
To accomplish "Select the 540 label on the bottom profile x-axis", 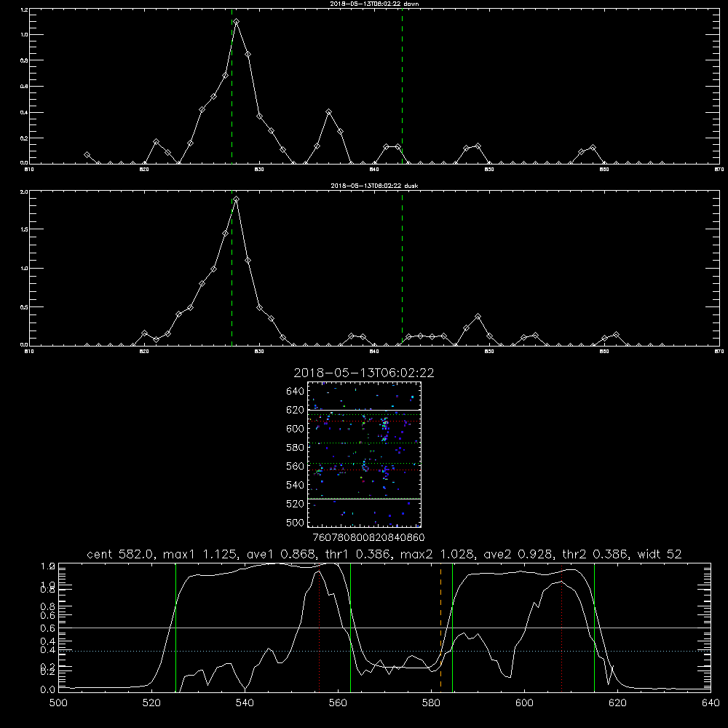I will pos(245,703).
